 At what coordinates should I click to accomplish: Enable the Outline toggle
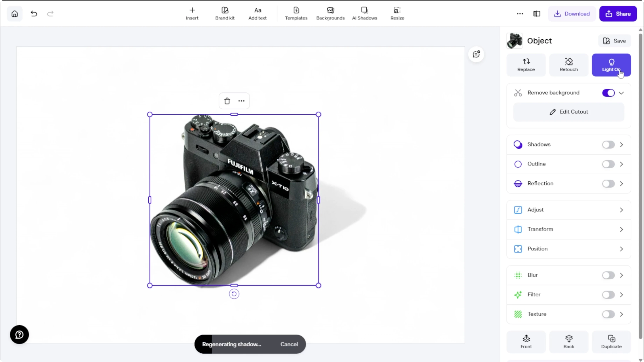pyautogui.click(x=608, y=164)
